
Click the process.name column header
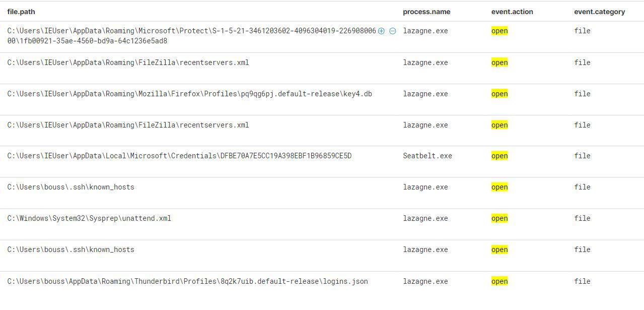pyautogui.click(x=426, y=12)
